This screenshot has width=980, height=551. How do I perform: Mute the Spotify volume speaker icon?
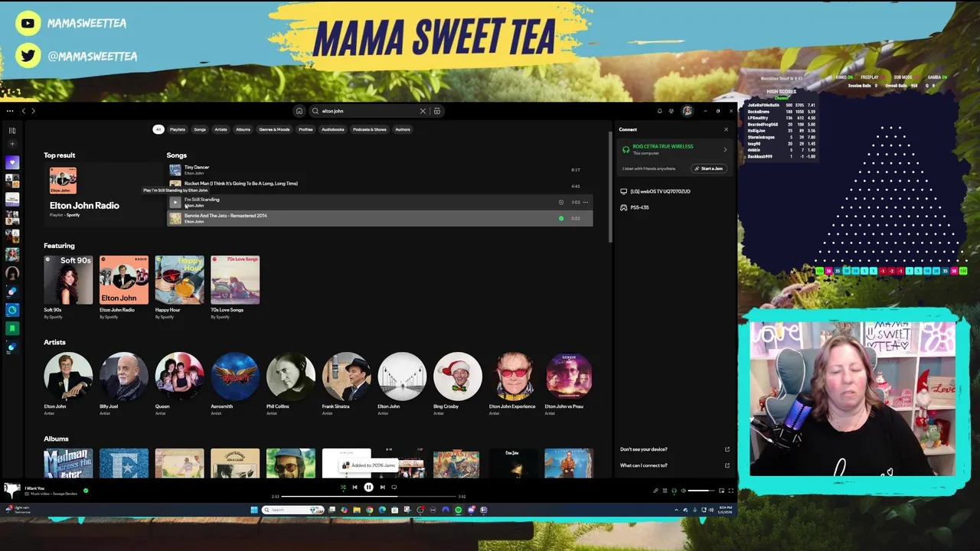(684, 491)
